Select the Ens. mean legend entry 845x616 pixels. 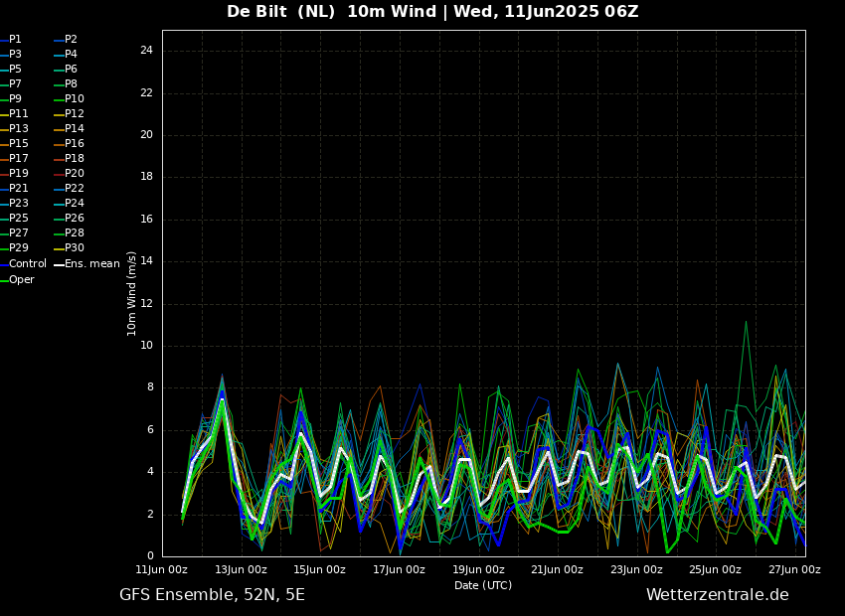point(91,264)
